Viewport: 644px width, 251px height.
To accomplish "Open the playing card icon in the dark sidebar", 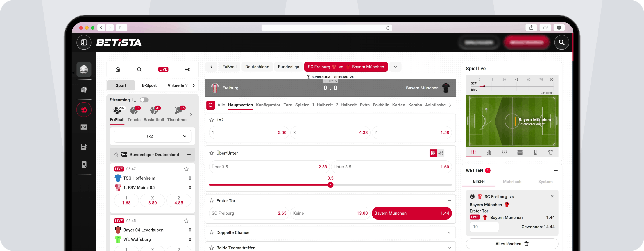I will pos(84,164).
